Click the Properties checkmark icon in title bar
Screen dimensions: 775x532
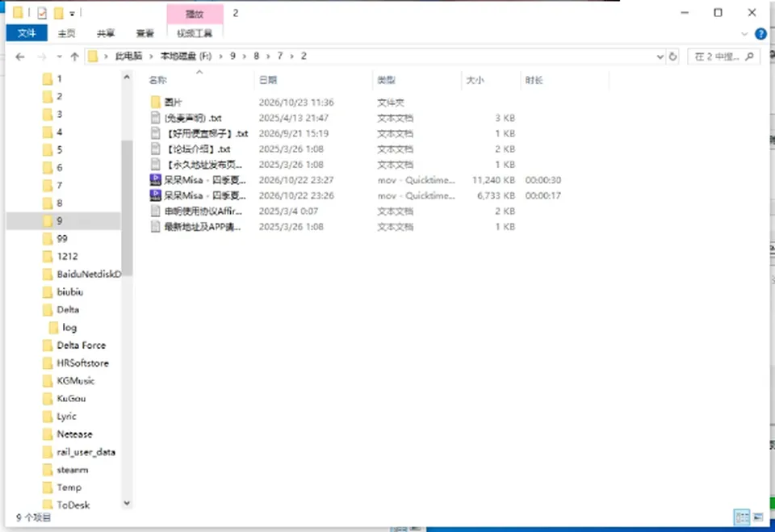pyautogui.click(x=42, y=13)
